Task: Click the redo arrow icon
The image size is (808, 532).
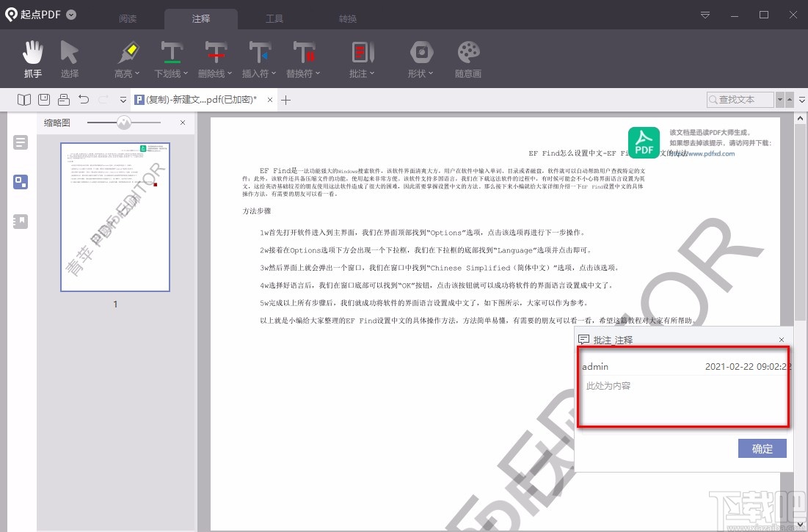Action: (103, 99)
